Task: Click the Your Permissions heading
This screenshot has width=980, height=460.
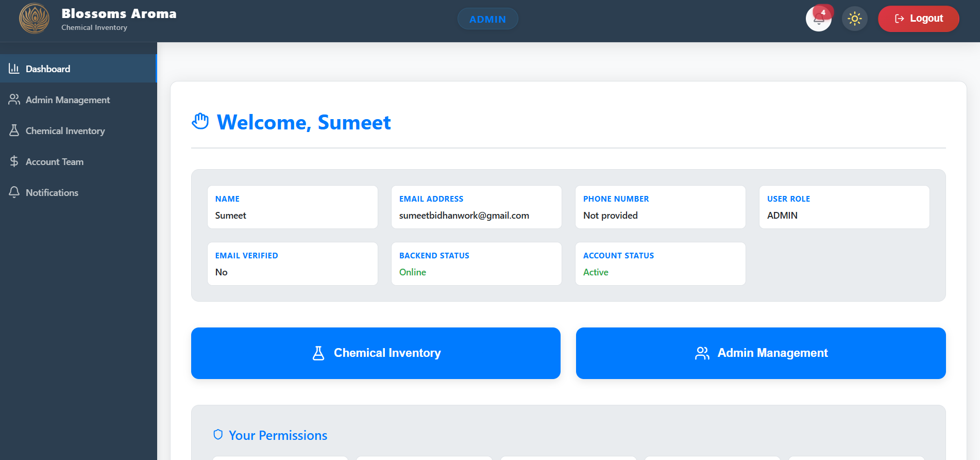Action: [278, 435]
